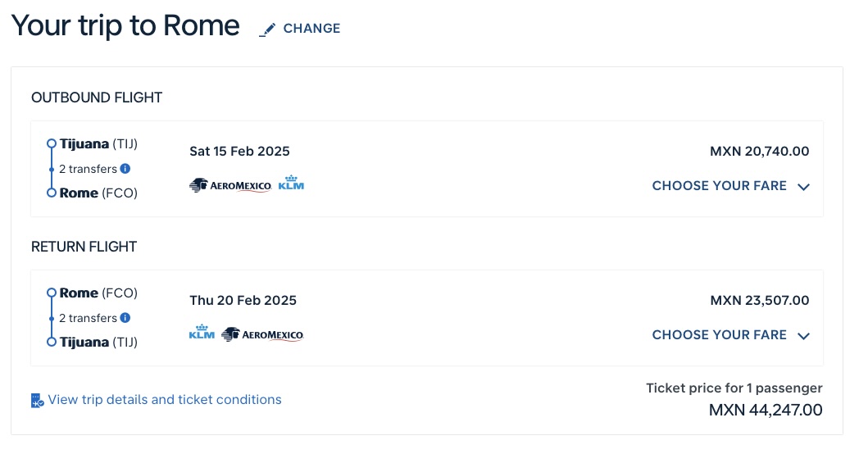Click the ticket conditions icon at bottom left
Image resolution: width=868 pixels, height=463 pixels.
point(37,400)
